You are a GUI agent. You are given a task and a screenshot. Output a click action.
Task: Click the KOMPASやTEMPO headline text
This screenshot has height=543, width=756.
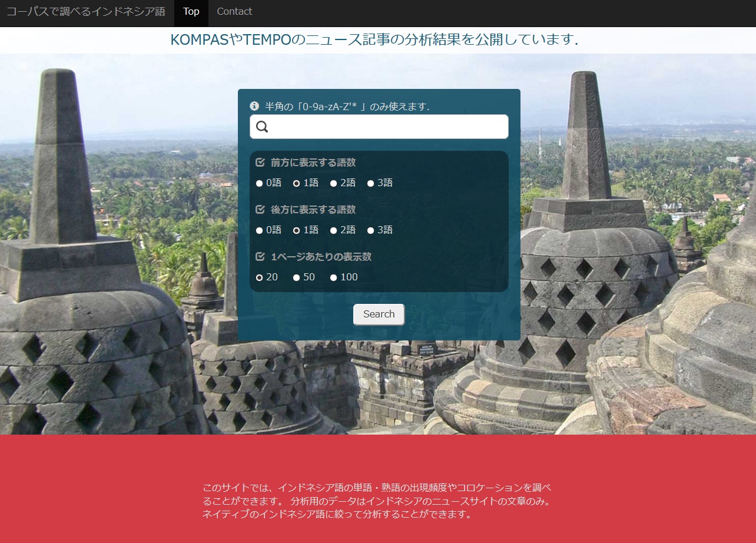[374, 40]
